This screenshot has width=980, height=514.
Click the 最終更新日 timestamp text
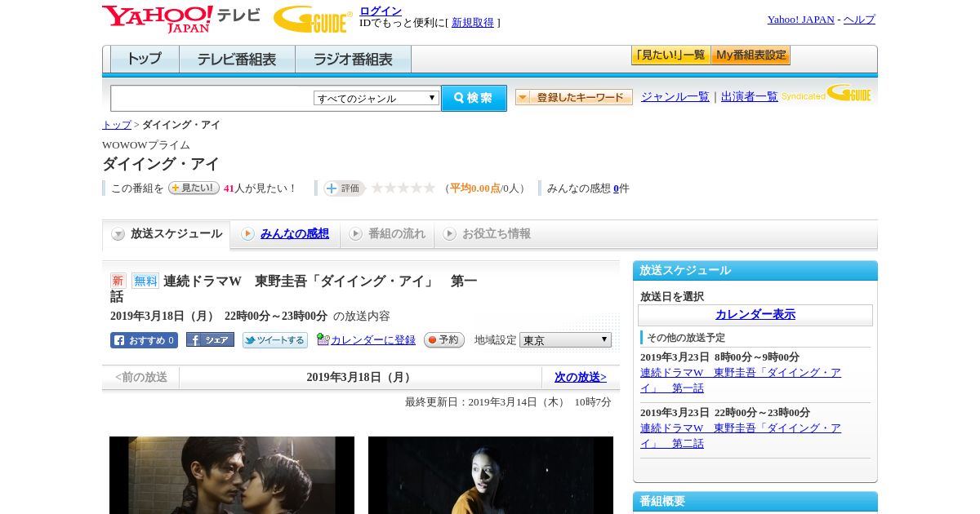pos(508,402)
